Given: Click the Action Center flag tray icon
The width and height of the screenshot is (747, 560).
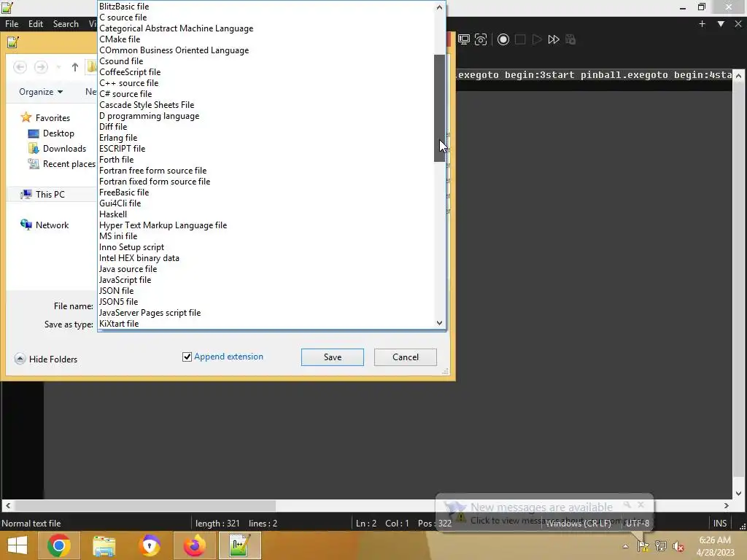Looking at the screenshot, I should (x=643, y=546).
